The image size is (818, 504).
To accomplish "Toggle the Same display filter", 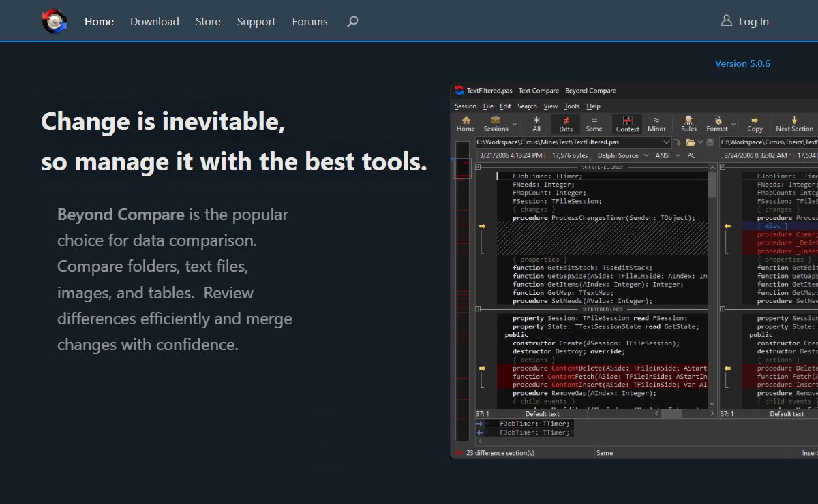I will click(x=594, y=124).
